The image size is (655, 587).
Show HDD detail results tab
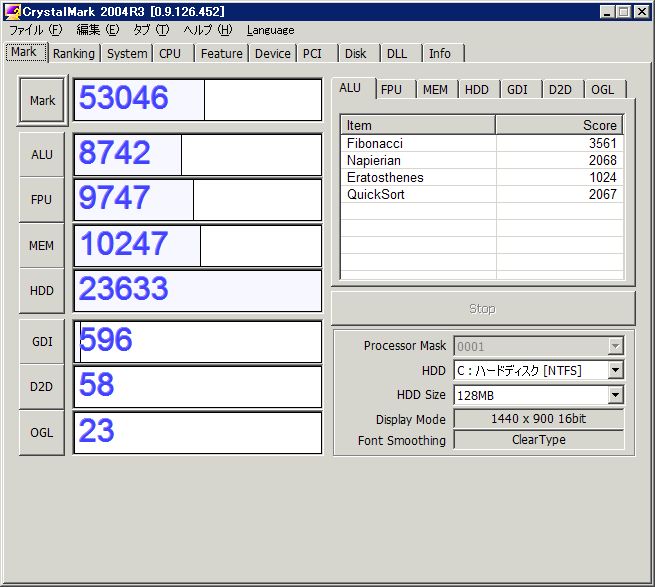point(480,89)
